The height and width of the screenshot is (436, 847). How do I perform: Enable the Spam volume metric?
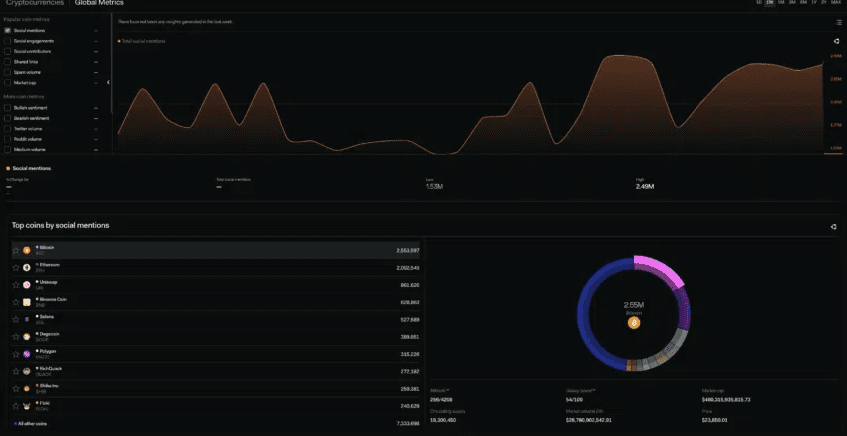pos(8,72)
